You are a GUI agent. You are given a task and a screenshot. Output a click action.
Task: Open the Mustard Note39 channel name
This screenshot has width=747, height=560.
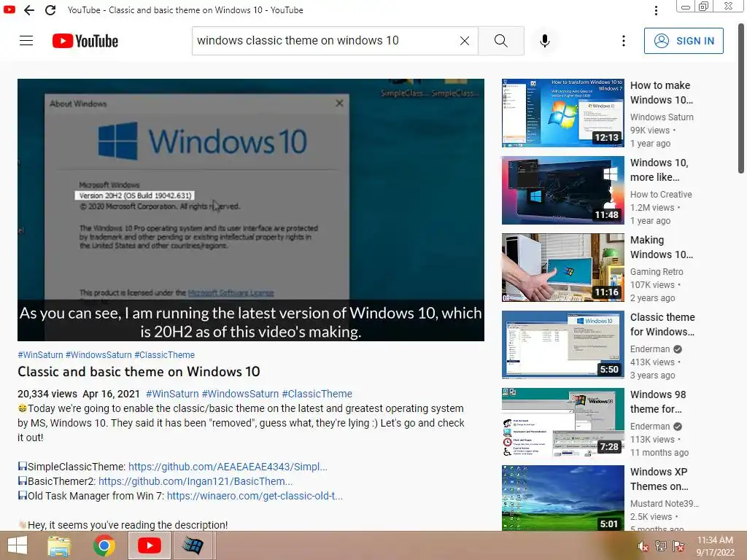665,503
